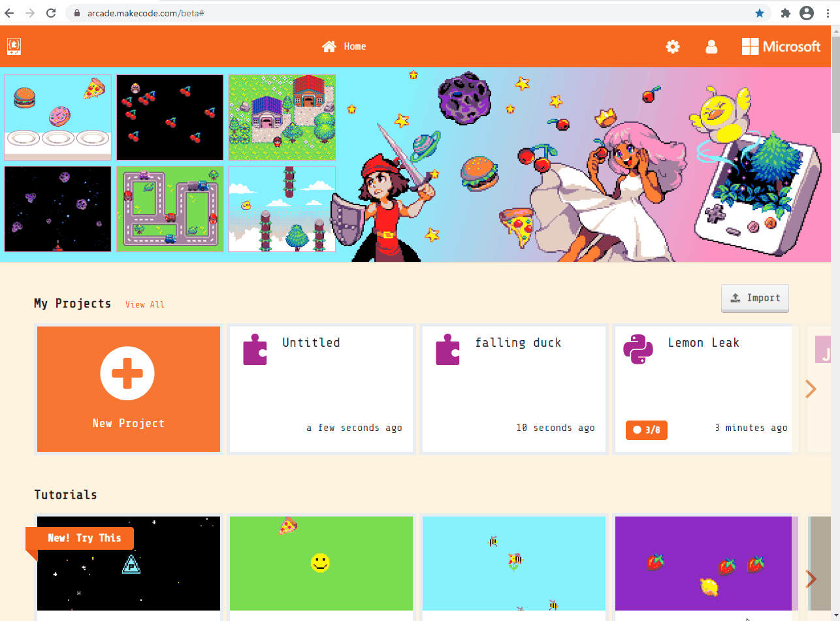Open the Lemon Leak Python project

click(x=703, y=389)
